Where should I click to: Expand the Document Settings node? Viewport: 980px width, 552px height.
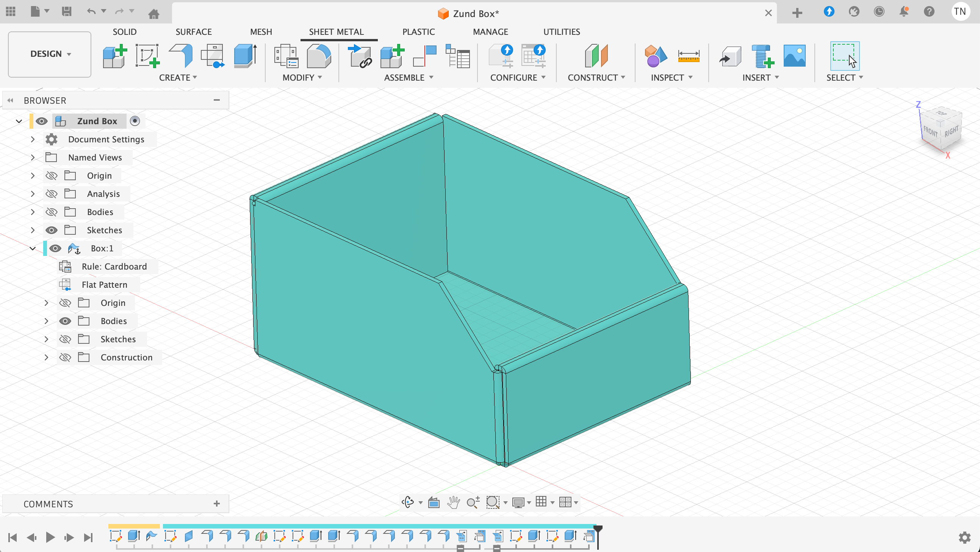[x=33, y=140]
